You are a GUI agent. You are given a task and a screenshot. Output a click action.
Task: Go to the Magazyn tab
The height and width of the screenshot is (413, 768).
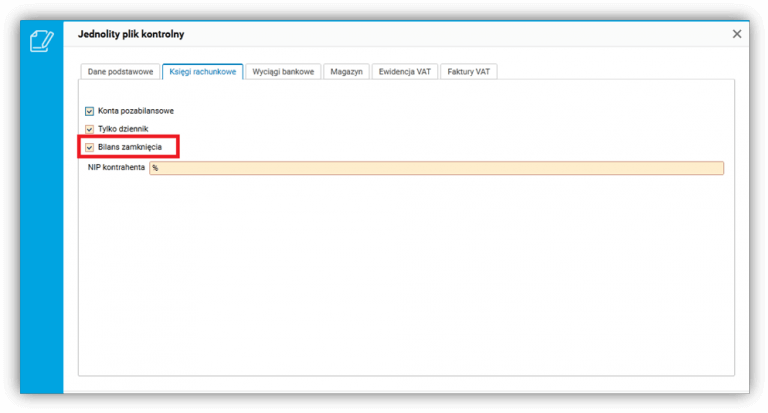(346, 72)
